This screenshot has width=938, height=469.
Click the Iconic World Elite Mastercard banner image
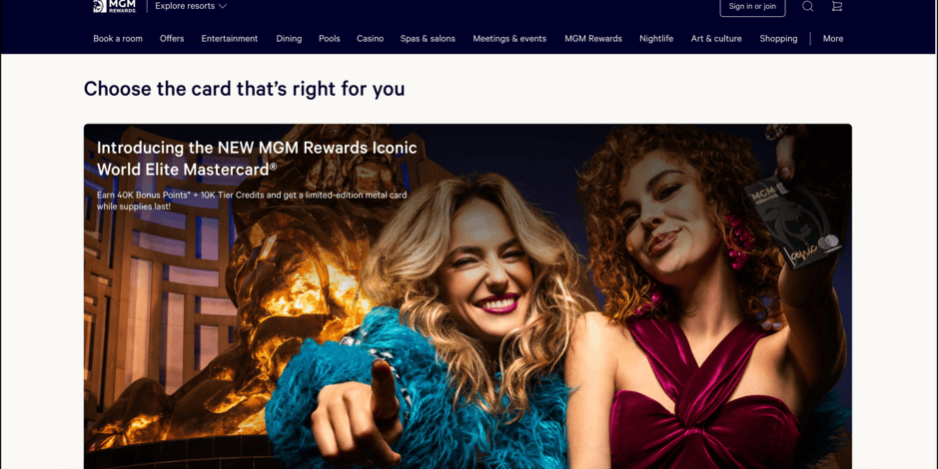pyautogui.click(x=468, y=296)
